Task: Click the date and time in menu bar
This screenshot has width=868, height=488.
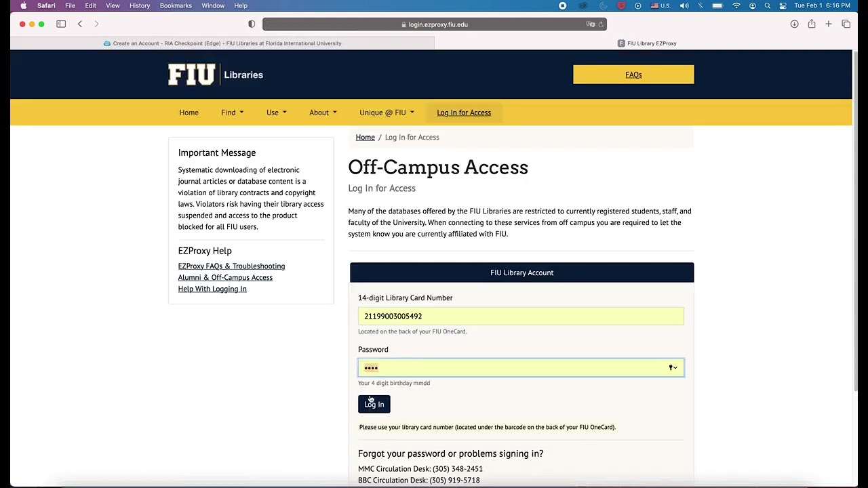Action: (822, 5)
